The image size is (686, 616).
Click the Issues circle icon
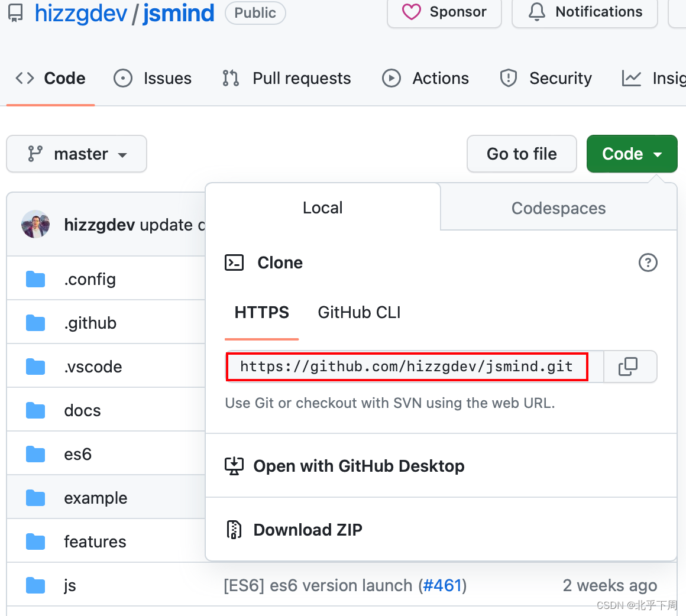(x=123, y=78)
